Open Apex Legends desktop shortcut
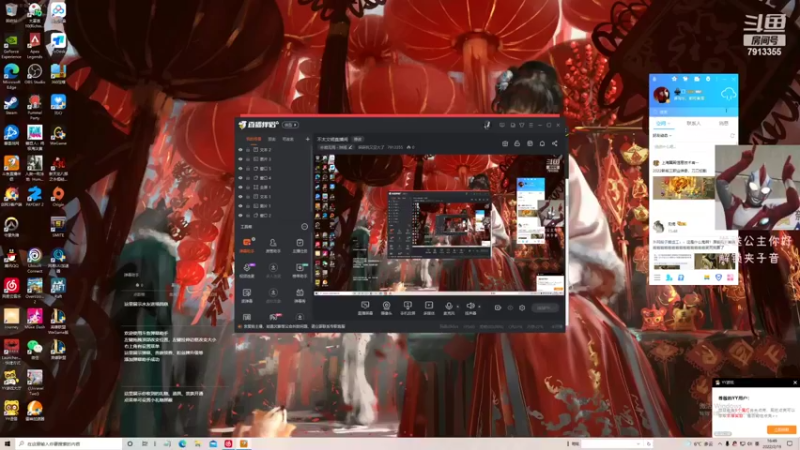Image resolution: width=800 pixels, height=450 pixels. tap(35, 44)
